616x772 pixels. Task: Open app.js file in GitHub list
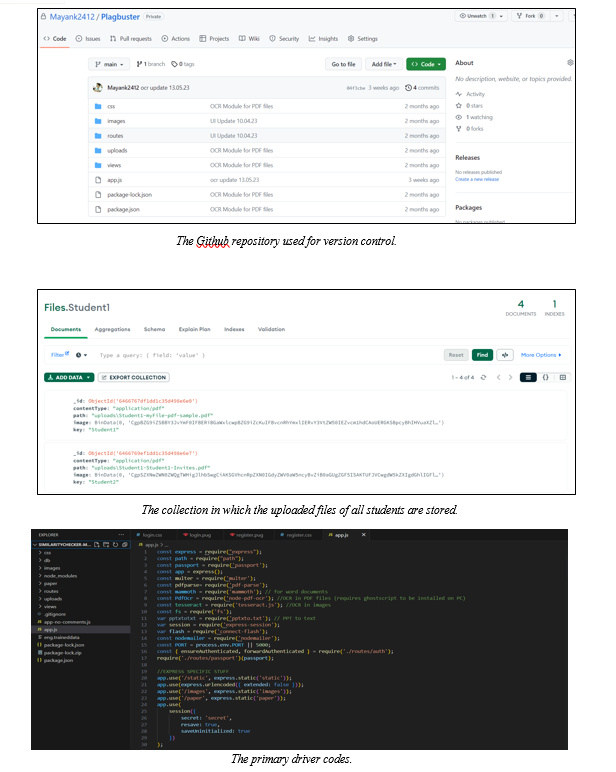(x=115, y=180)
